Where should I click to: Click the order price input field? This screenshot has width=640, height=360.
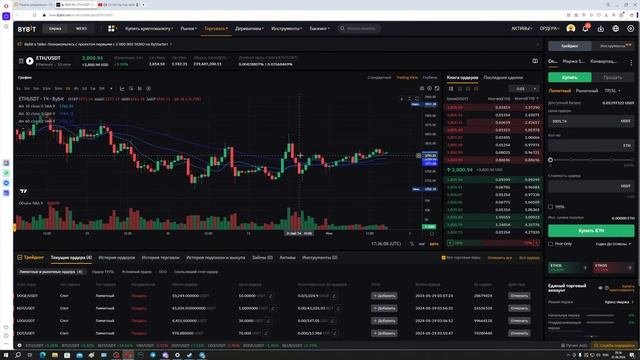pyautogui.click(x=591, y=121)
